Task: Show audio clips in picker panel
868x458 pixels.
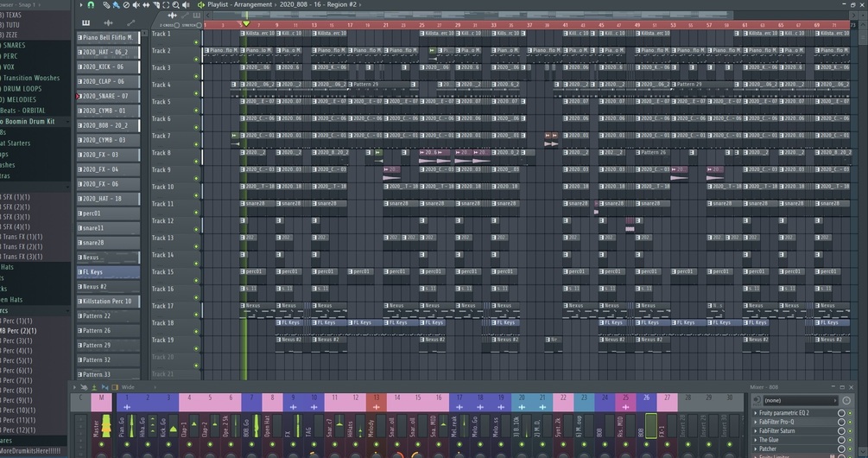Action: 108,22
